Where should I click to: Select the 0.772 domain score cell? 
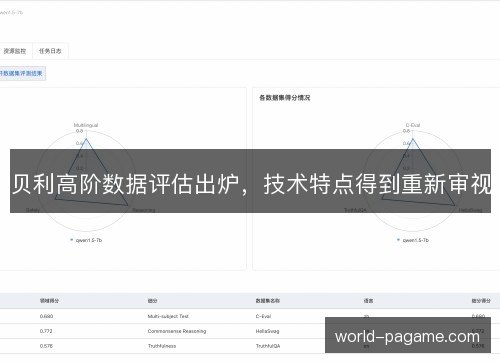click(x=46, y=331)
